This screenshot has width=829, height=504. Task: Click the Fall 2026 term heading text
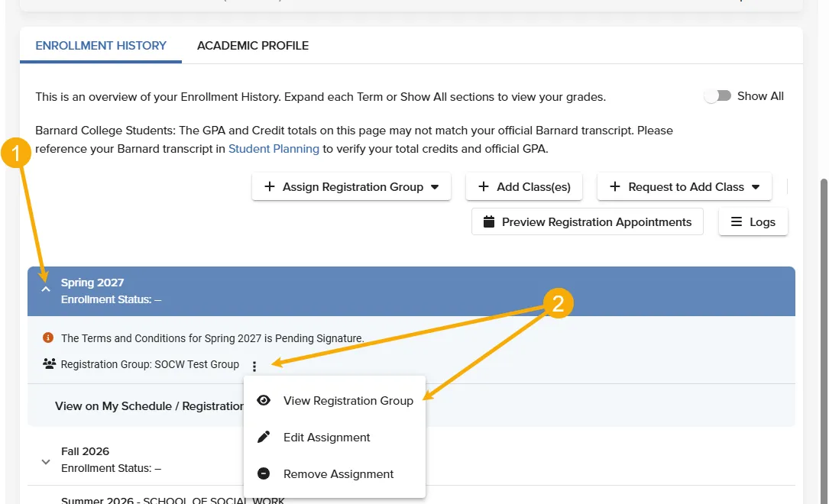(x=85, y=451)
